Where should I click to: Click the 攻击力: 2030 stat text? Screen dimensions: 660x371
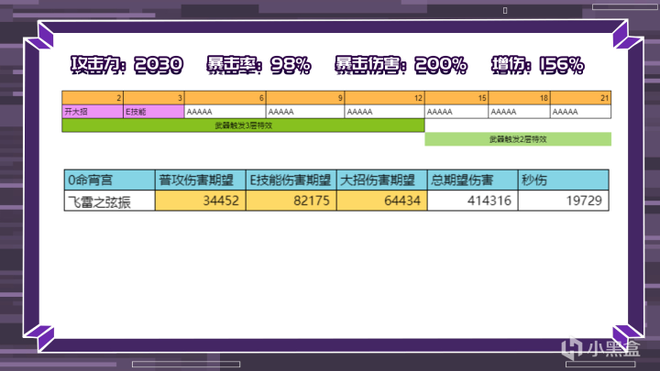[x=127, y=65]
